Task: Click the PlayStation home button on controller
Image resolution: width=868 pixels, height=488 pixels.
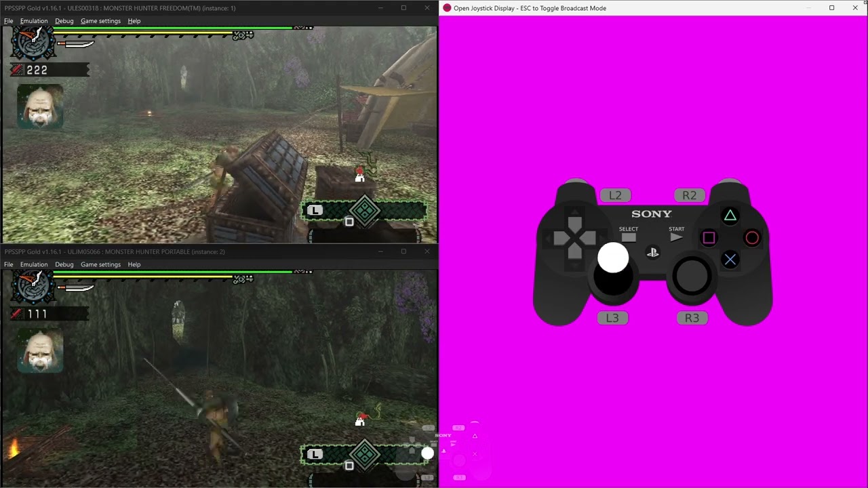Action: pyautogui.click(x=652, y=252)
